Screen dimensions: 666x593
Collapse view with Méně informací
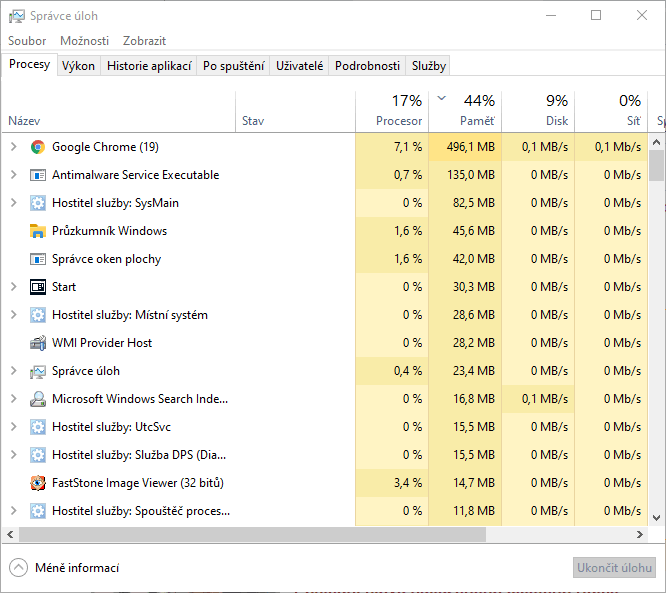pos(64,568)
